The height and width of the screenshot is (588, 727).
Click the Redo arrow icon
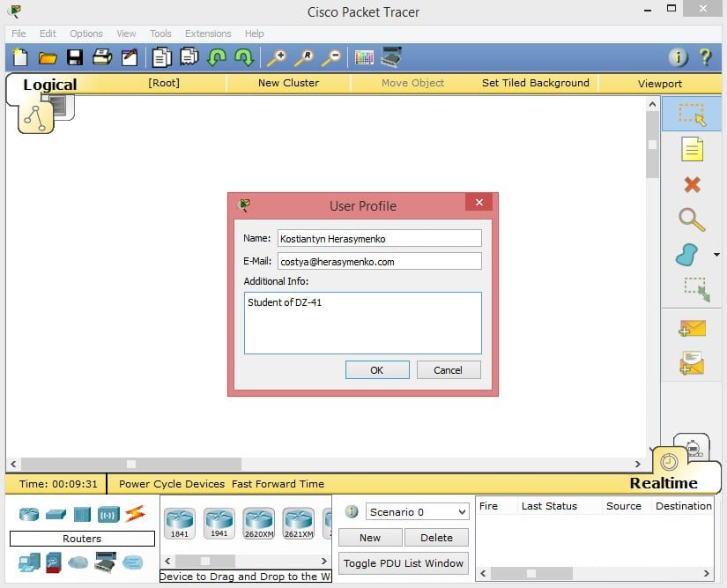click(244, 57)
